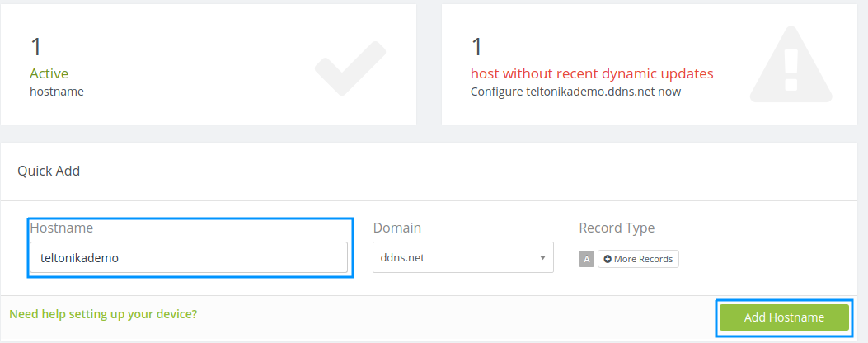Click the A record type badge

pos(586,259)
